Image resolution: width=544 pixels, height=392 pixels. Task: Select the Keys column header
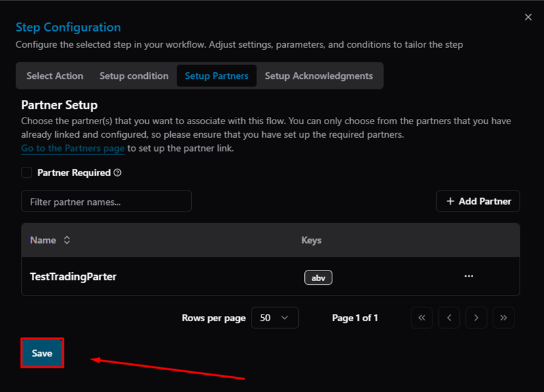point(311,240)
